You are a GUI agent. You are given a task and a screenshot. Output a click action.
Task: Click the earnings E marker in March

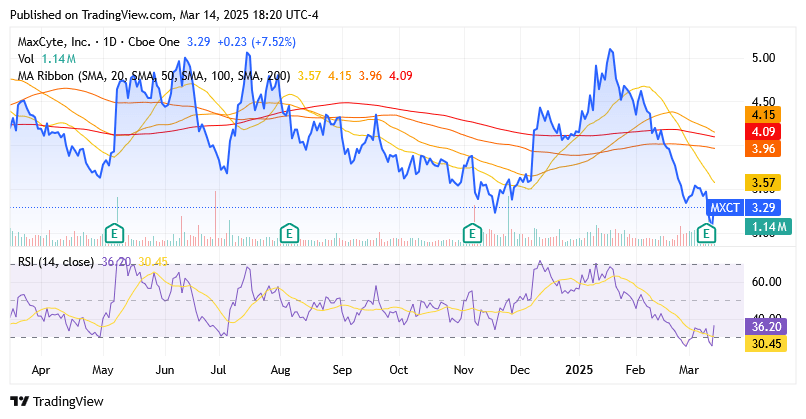[706, 234]
